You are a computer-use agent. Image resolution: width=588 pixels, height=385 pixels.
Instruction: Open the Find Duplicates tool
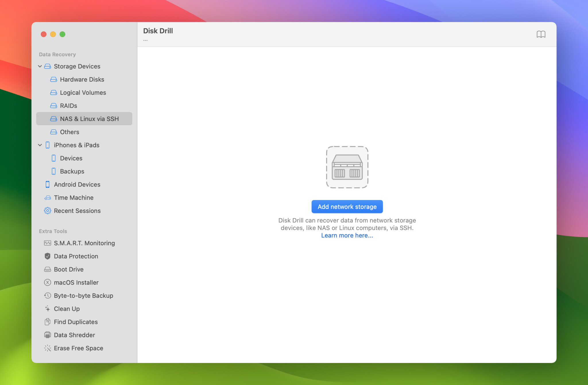(x=76, y=322)
